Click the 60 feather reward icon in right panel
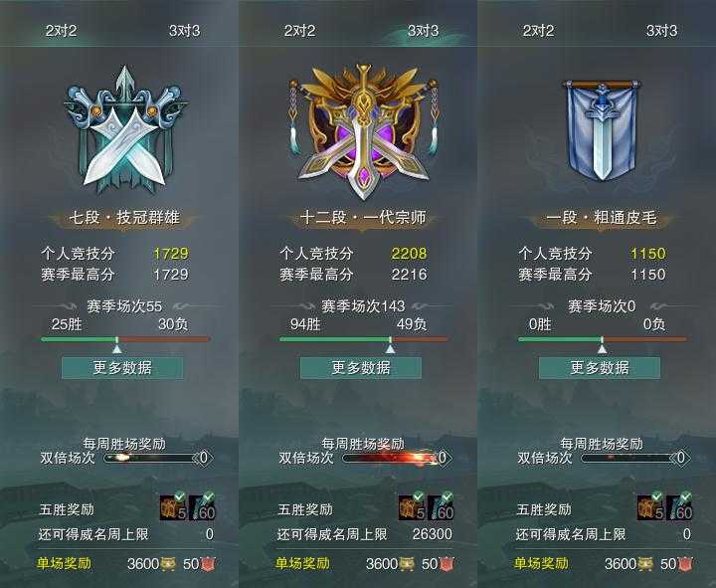716x588 pixels. [679, 506]
